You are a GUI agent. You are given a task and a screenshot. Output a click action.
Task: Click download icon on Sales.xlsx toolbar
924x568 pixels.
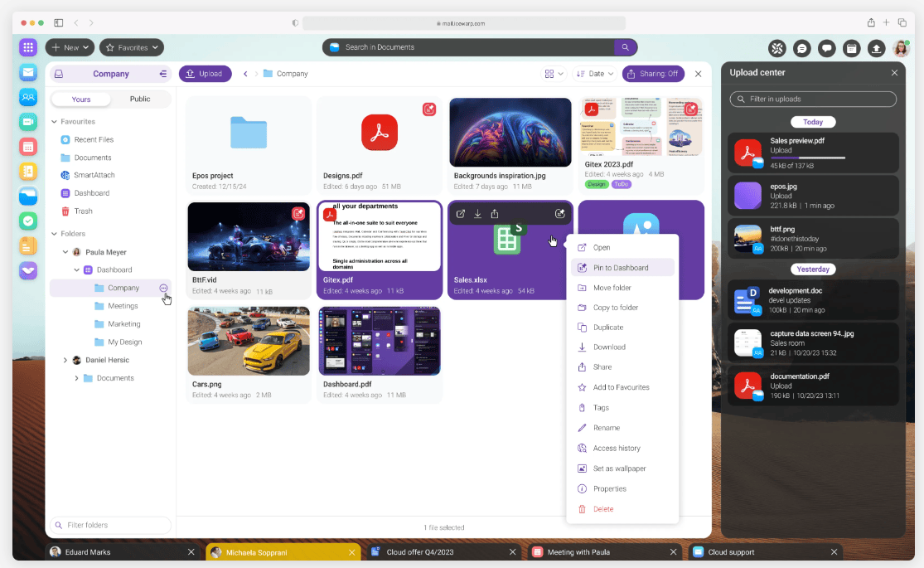coord(477,214)
